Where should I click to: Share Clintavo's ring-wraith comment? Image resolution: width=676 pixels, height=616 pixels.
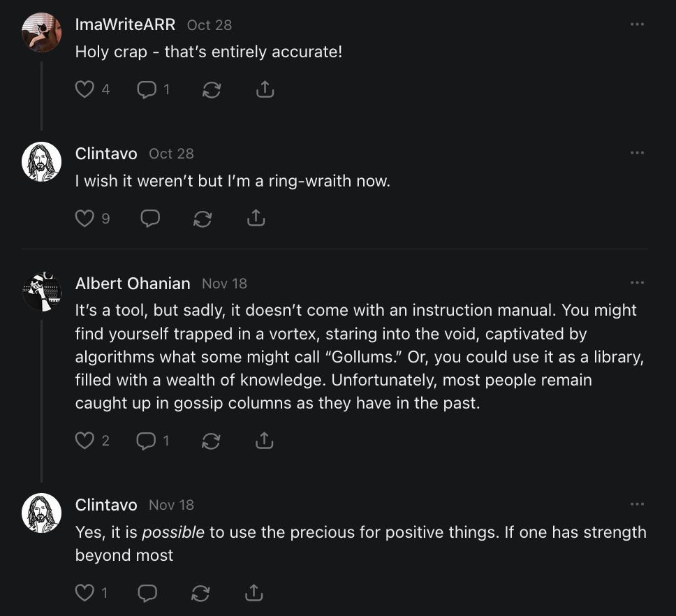point(256,219)
